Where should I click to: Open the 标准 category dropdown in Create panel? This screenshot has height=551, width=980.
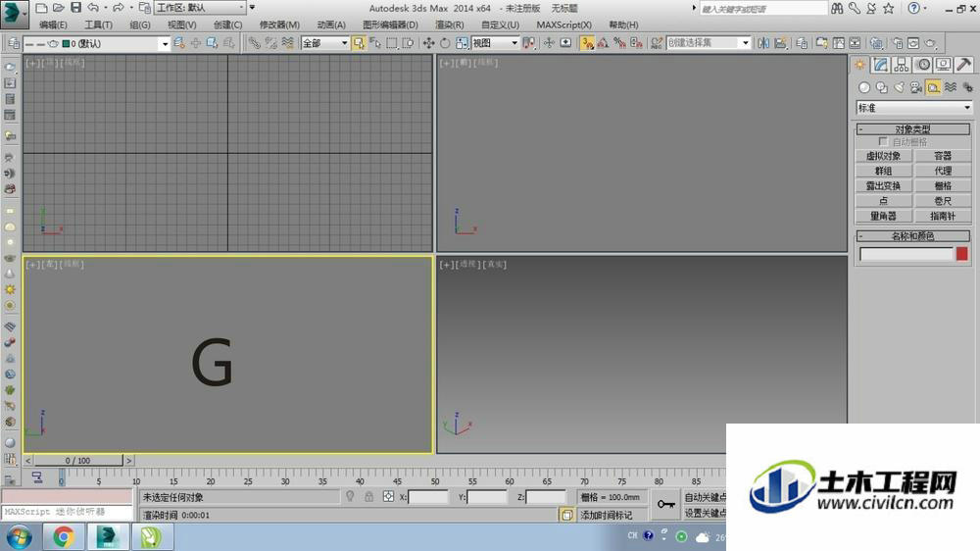click(913, 108)
